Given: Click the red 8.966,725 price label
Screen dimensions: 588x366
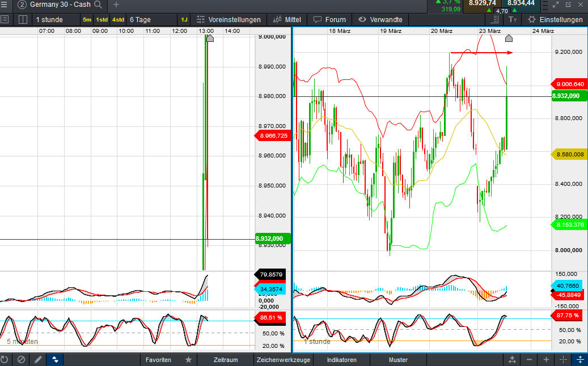Looking at the screenshot, I should coord(273,135).
